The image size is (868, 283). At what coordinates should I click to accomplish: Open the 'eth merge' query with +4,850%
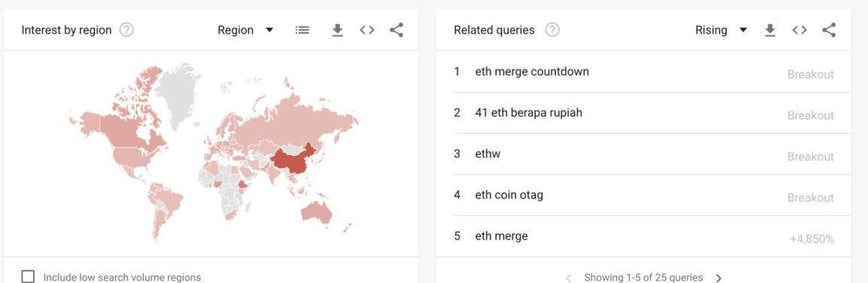coord(643,236)
